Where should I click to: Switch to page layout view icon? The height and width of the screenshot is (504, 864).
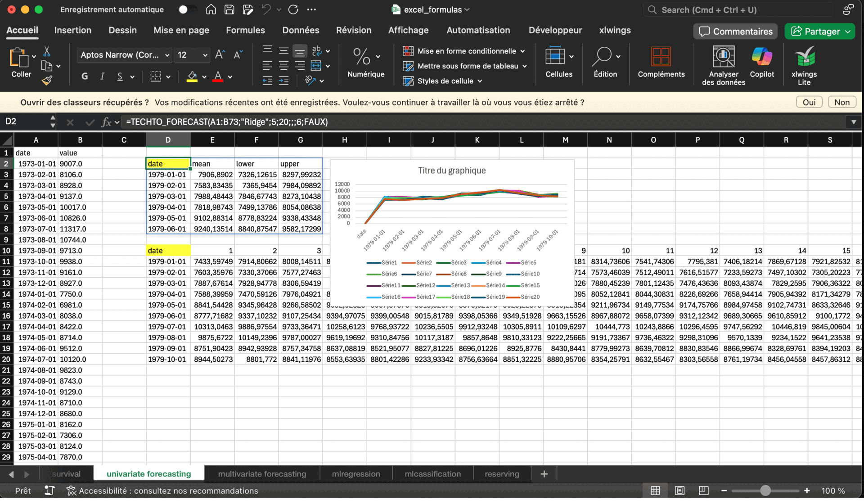click(x=679, y=490)
